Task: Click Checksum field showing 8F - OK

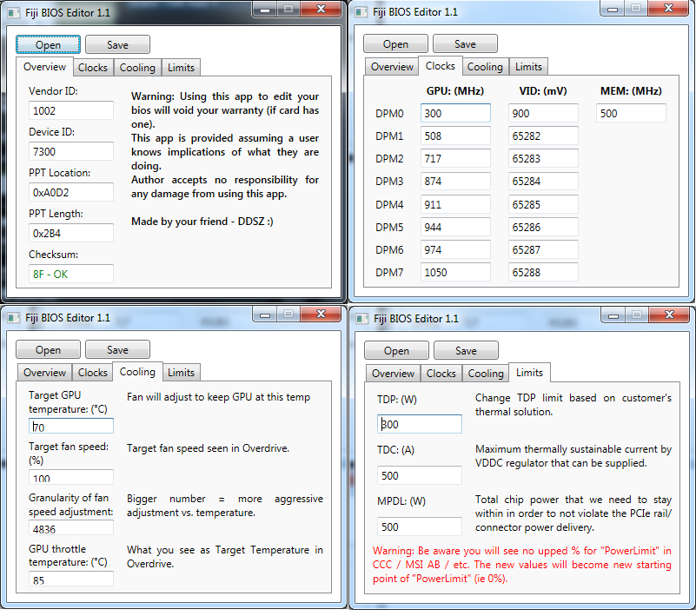Action: click(x=71, y=274)
